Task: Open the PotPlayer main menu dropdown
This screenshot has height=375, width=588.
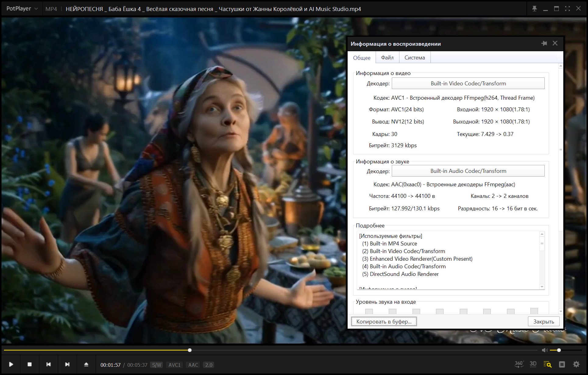Action: pos(22,9)
